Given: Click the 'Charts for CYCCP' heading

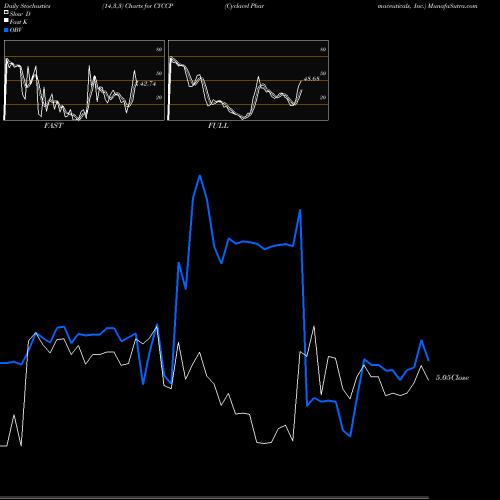Looking at the screenshot, I should (x=149, y=6).
